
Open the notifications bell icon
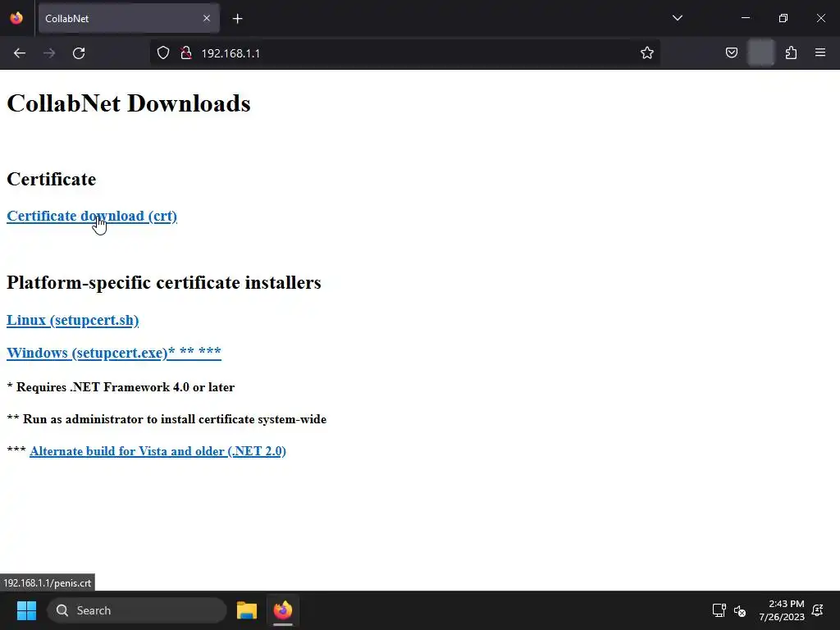[818, 610]
